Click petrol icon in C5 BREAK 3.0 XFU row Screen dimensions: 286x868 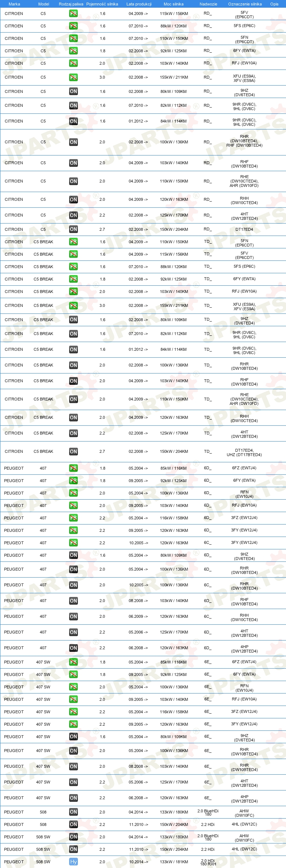(74, 305)
